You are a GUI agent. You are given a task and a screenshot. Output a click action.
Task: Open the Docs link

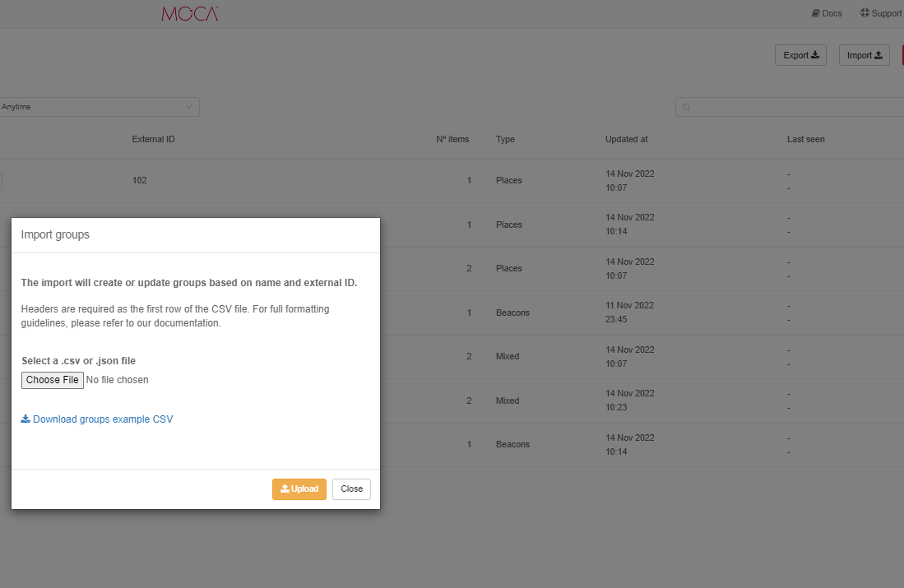827,13
